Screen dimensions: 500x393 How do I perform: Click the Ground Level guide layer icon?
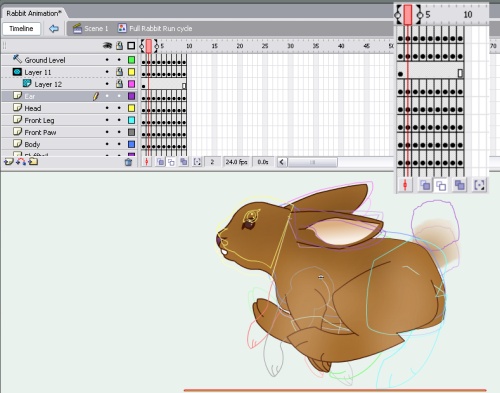pos(17,59)
